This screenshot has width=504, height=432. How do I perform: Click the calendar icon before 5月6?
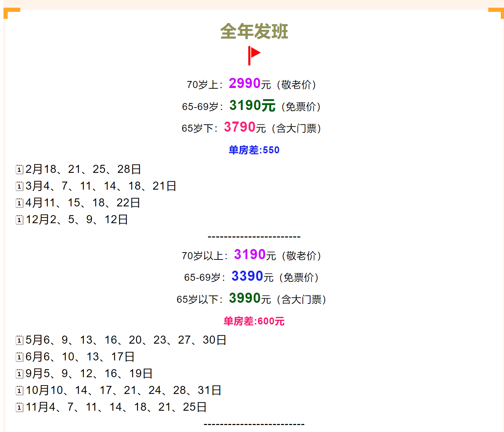click(20, 340)
